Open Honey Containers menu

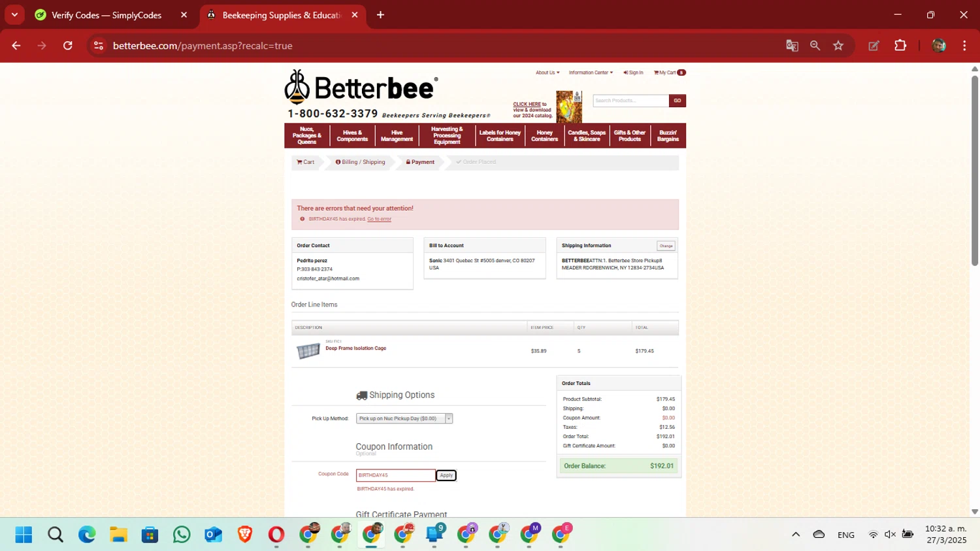pos(544,135)
